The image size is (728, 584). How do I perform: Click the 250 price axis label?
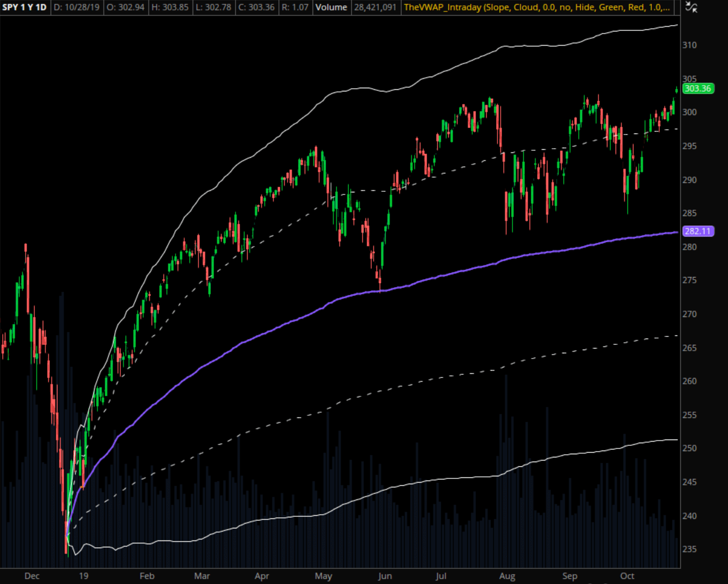coord(690,448)
